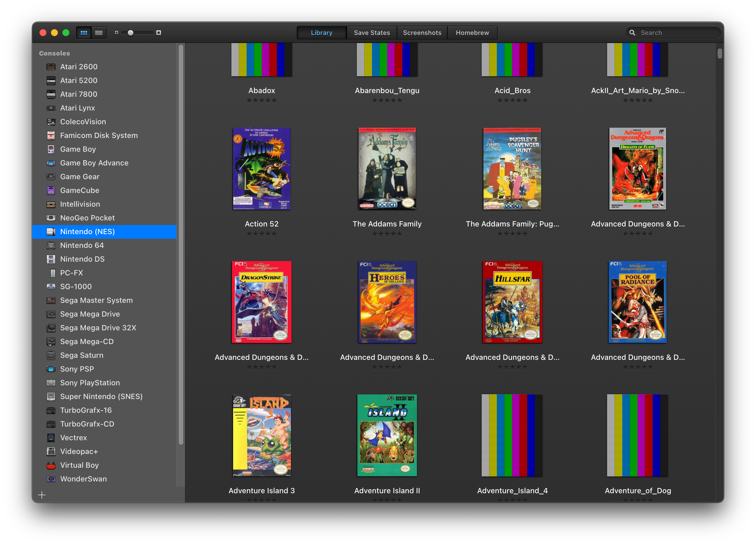Viewport: 756px width, 545px height.
Task: Select the Hillsfar box art
Action: 512,302
